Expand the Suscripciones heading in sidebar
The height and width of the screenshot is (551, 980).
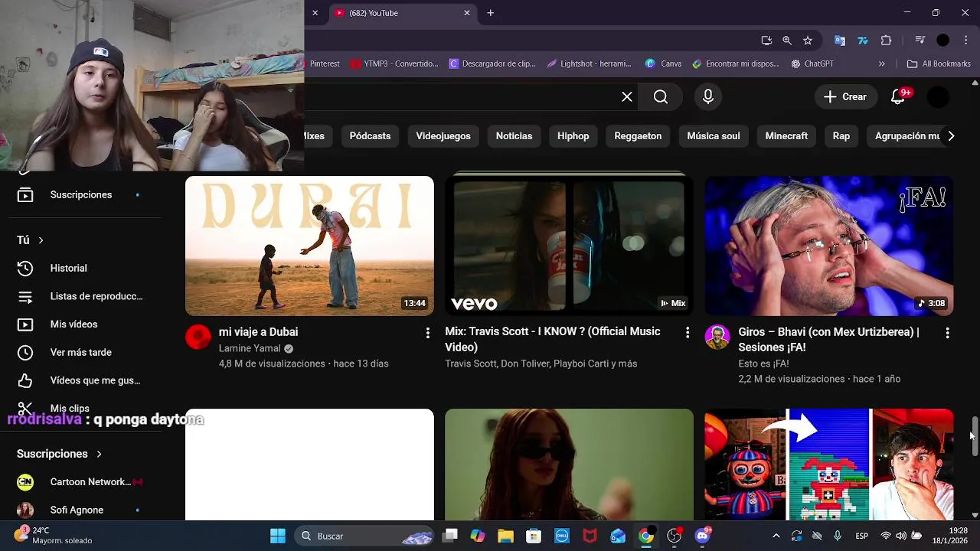(x=60, y=454)
